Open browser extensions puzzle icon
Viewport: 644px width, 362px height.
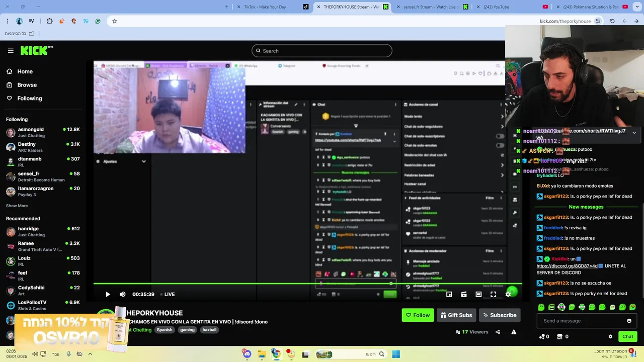[50, 21]
